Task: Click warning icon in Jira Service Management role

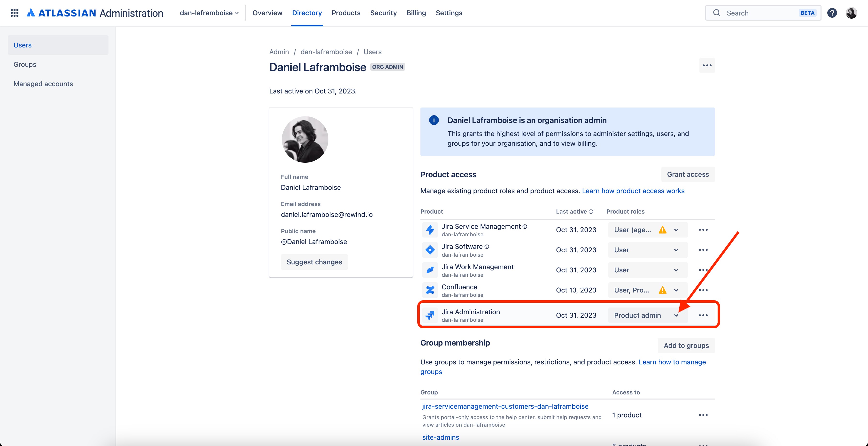Action: pos(662,230)
